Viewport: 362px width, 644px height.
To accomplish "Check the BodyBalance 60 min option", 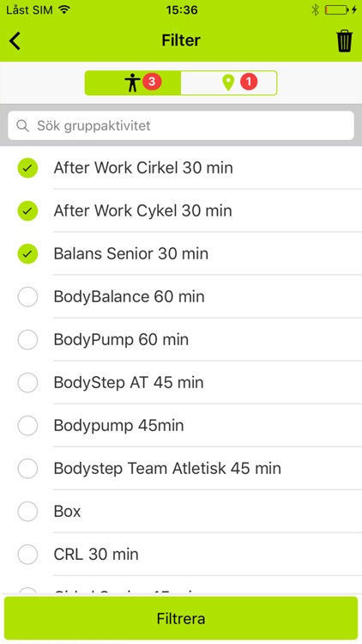I will pos(27,296).
